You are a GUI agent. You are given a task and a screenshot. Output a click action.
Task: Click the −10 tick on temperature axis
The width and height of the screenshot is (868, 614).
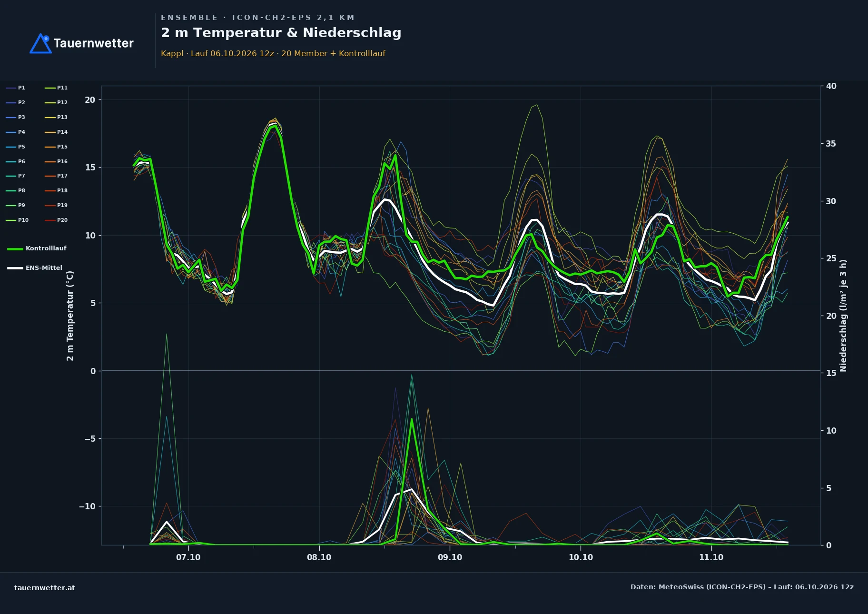87,506
